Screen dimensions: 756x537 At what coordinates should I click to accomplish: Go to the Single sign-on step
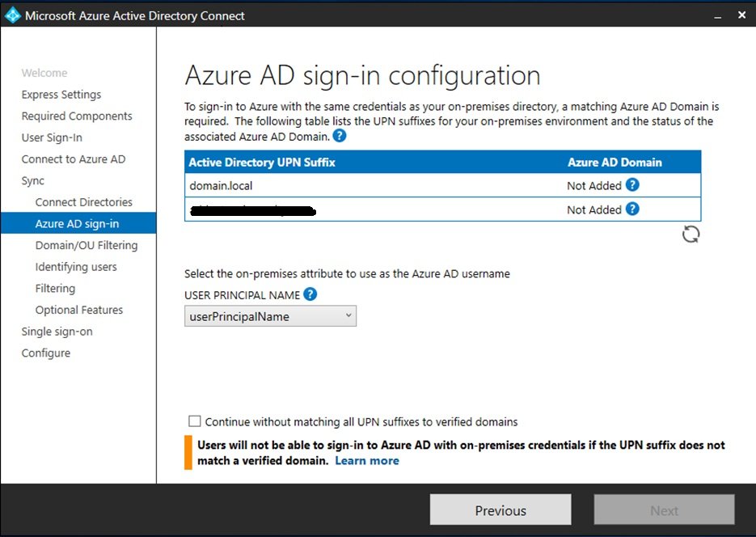coord(57,332)
